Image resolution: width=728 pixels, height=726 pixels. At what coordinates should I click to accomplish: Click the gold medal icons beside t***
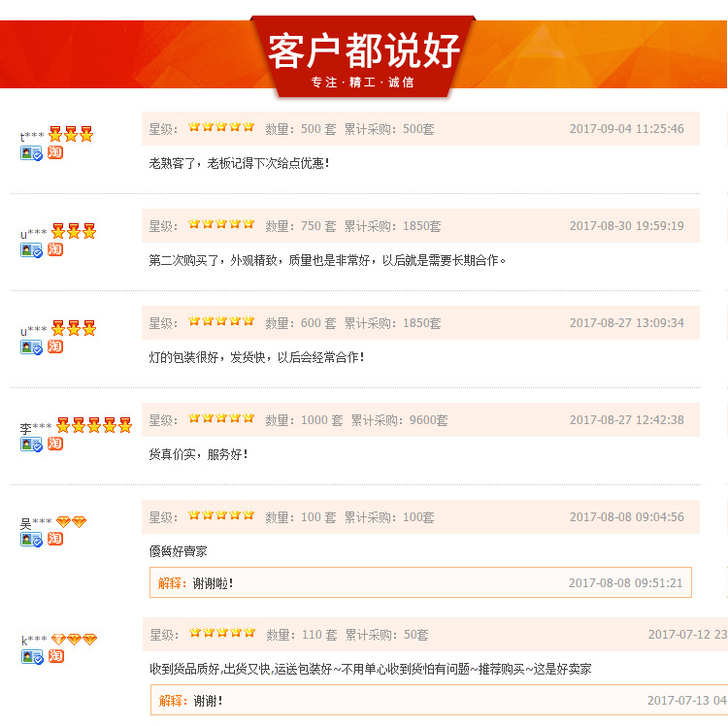click(x=71, y=134)
